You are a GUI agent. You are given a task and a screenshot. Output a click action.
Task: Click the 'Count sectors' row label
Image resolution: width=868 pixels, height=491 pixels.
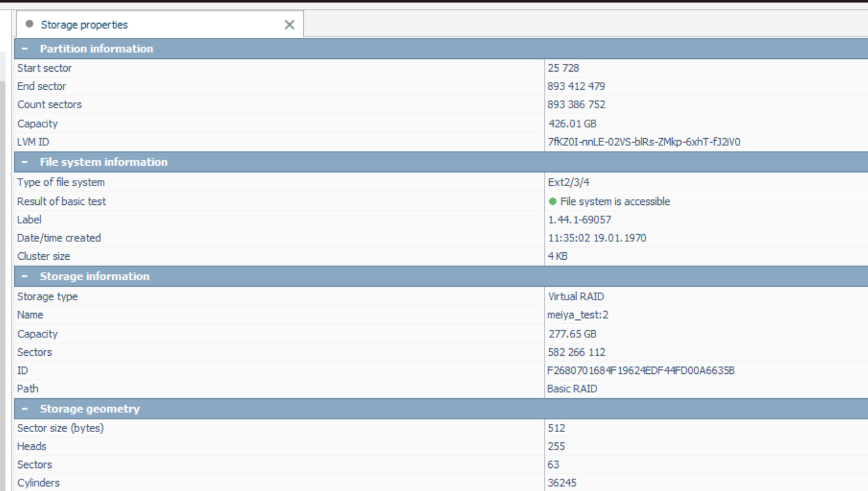(49, 104)
